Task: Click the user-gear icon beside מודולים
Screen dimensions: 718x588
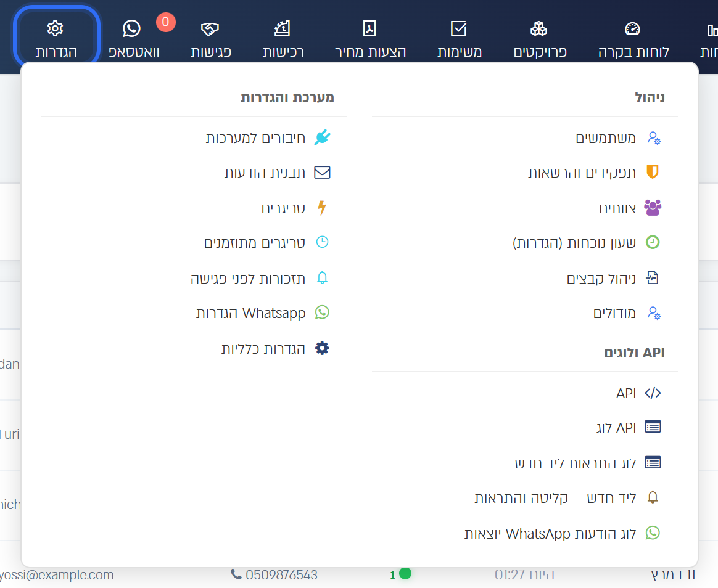Action: 654,313
